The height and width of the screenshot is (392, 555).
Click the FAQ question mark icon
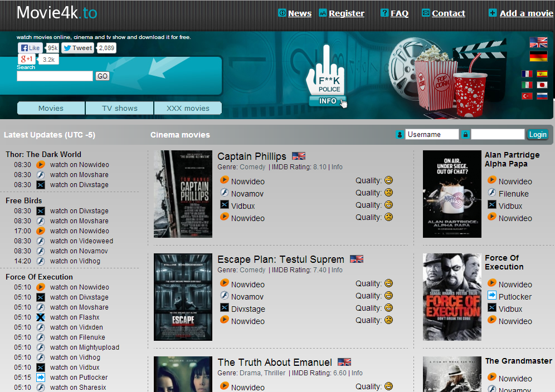tap(384, 13)
